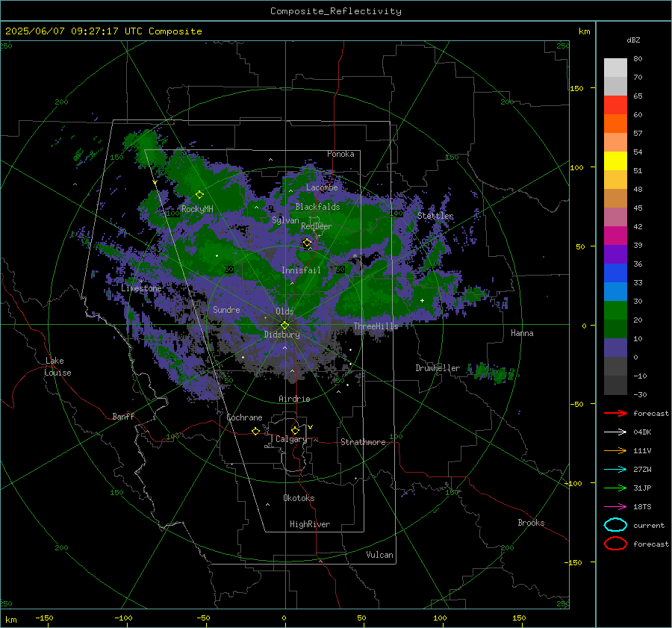Click the Airdrie city label

(294, 399)
